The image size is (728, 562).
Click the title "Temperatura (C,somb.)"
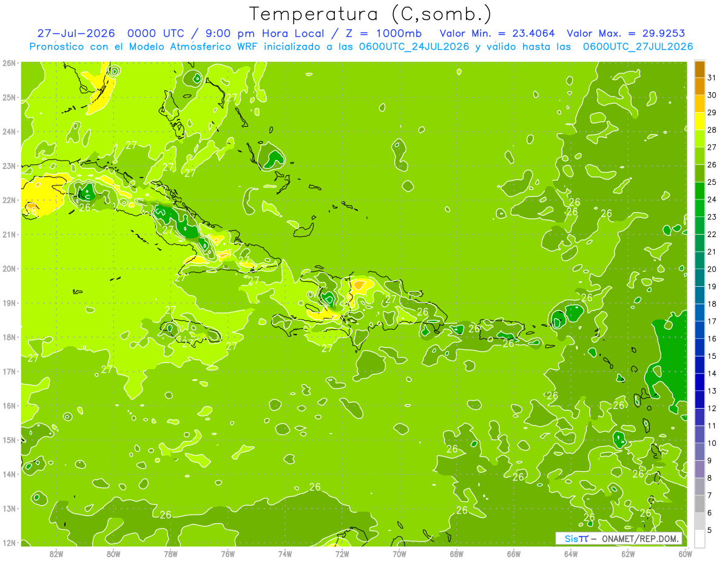tap(371, 14)
